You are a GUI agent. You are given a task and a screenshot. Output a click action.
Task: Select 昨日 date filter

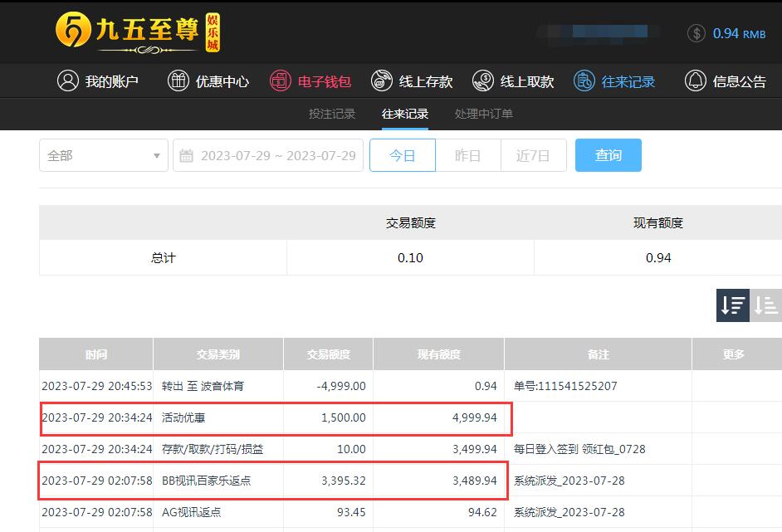coord(468,155)
